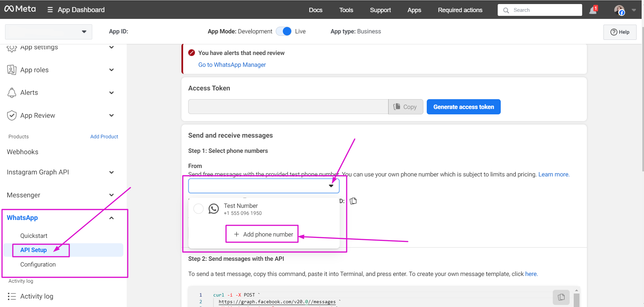Expand the account menu arrow

pos(634,10)
